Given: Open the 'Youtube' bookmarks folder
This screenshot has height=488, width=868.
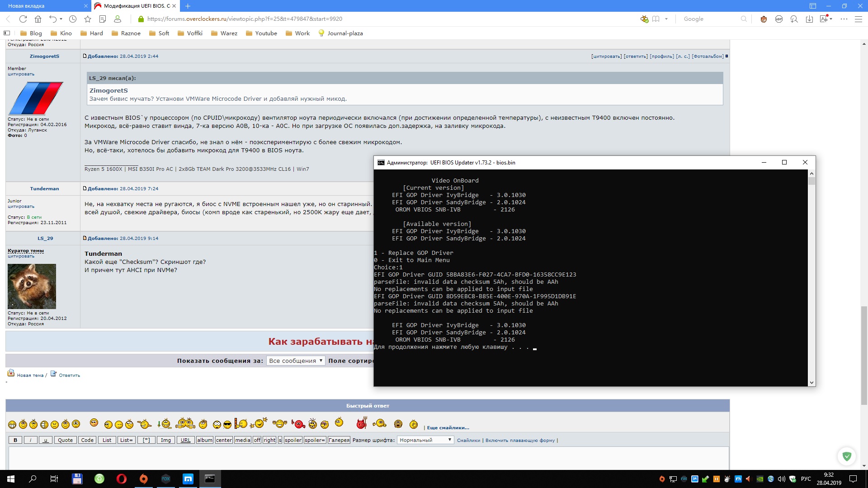Looking at the screenshot, I should [261, 33].
